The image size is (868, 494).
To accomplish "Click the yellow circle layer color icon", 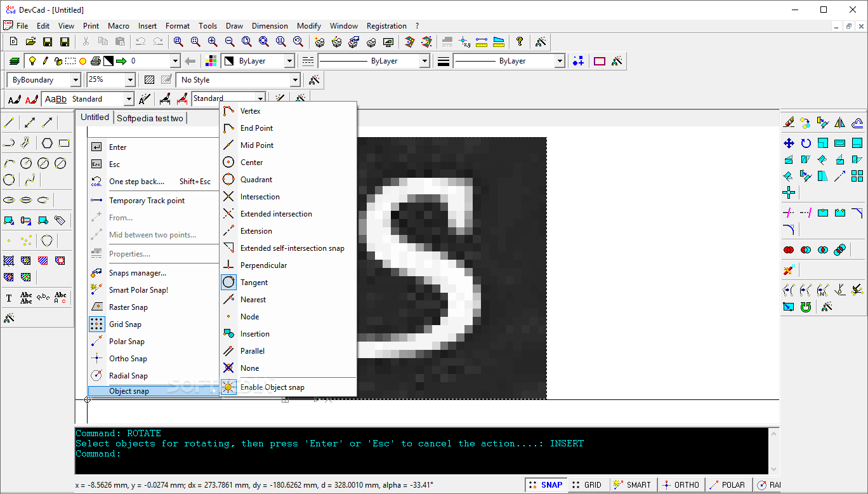I will click(82, 62).
